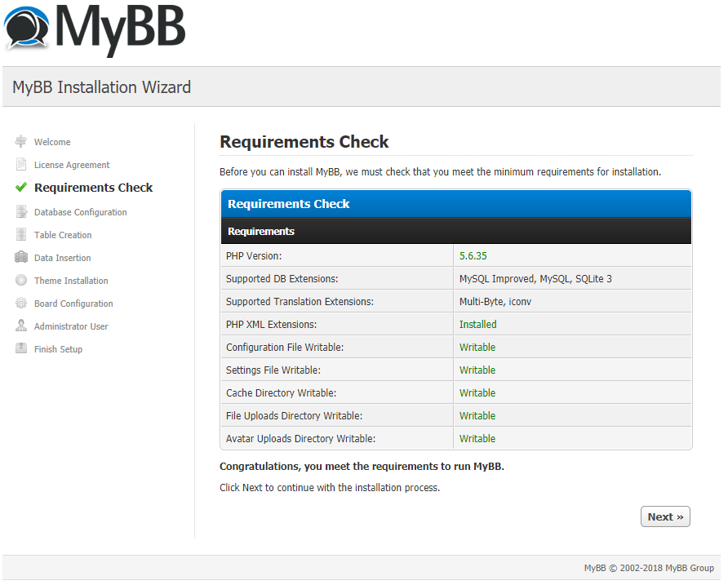The image size is (728, 585).
Task: Click the Theme Installation step icon
Action: point(21,281)
